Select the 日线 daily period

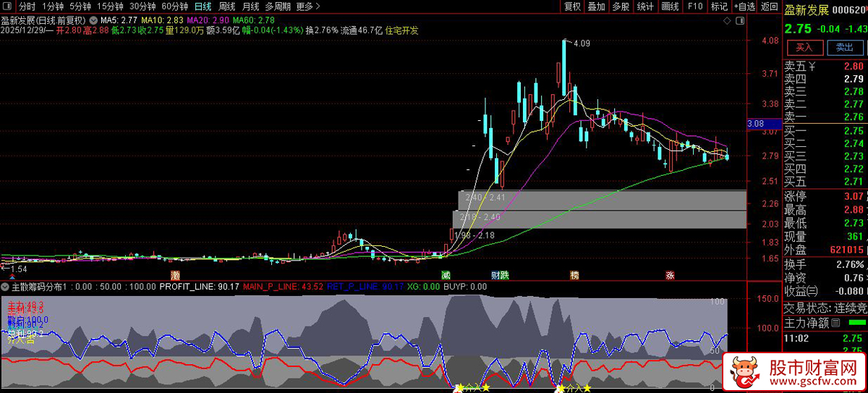point(203,7)
